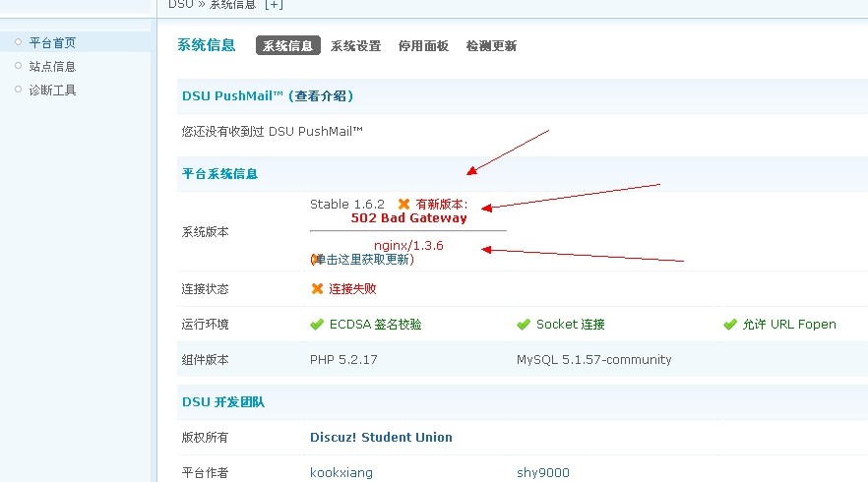868x482 pixels.
Task: Click the orange X icon beside 连接失败
Action: (317, 289)
